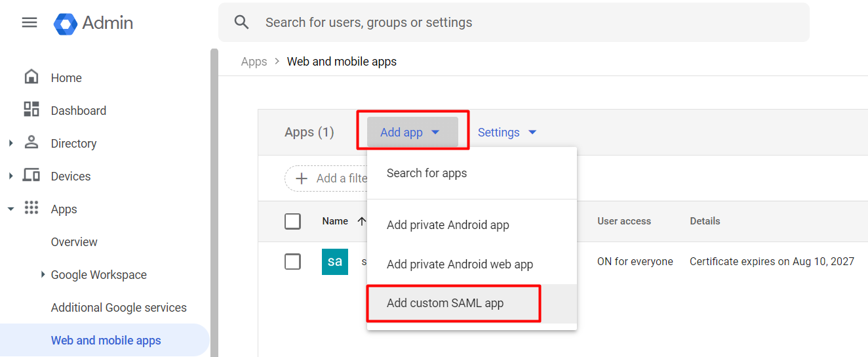Open the Settings dropdown
Image resolution: width=868 pixels, height=357 pixels.
coord(507,133)
